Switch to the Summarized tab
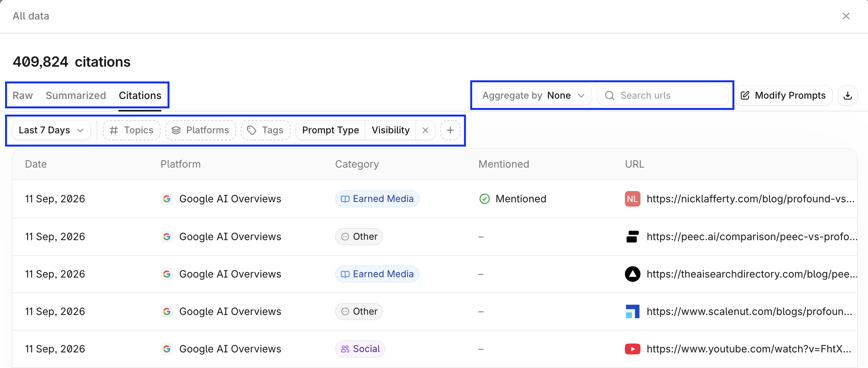Viewport: 868px width, 368px height. point(76,96)
